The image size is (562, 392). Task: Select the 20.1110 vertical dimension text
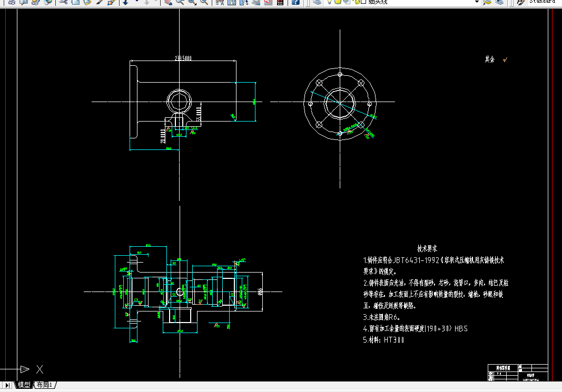click(x=163, y=136)
